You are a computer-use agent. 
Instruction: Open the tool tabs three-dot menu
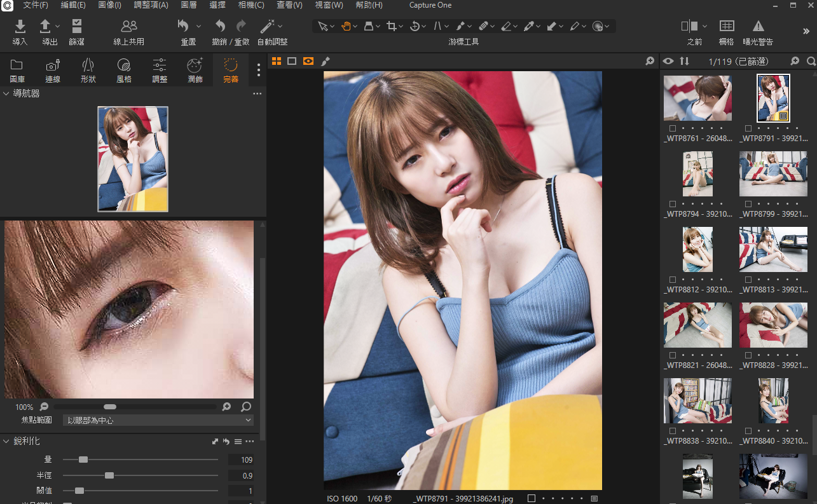coord(258,69)
